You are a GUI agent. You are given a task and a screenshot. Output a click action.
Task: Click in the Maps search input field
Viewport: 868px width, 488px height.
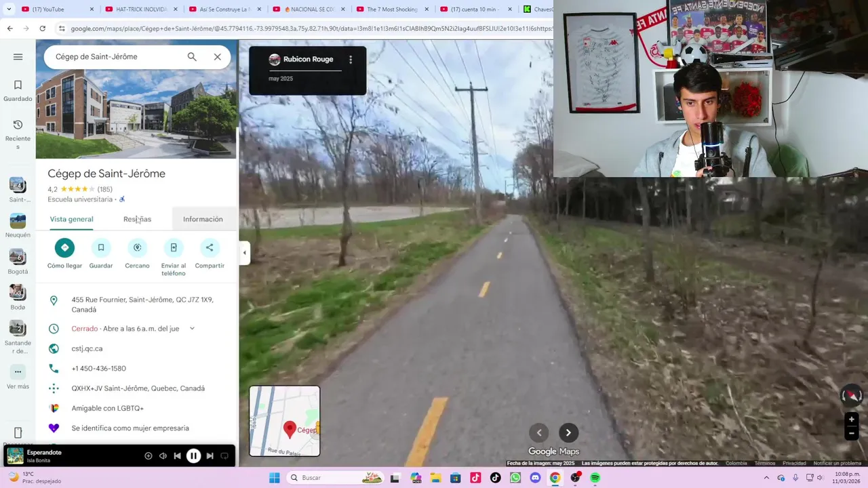[115, 57]
